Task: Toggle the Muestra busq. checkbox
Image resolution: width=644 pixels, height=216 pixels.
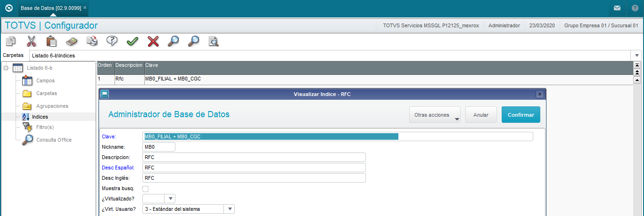Action: 146,189
